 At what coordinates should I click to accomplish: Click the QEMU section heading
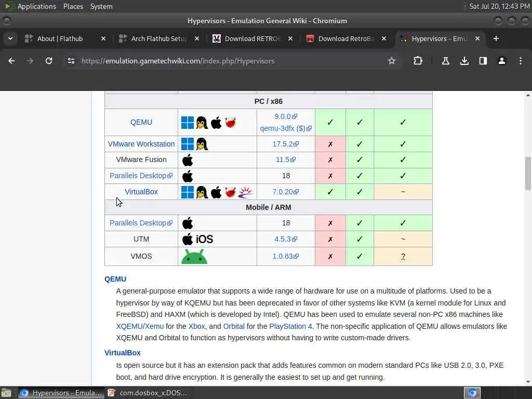click(115, 279)
